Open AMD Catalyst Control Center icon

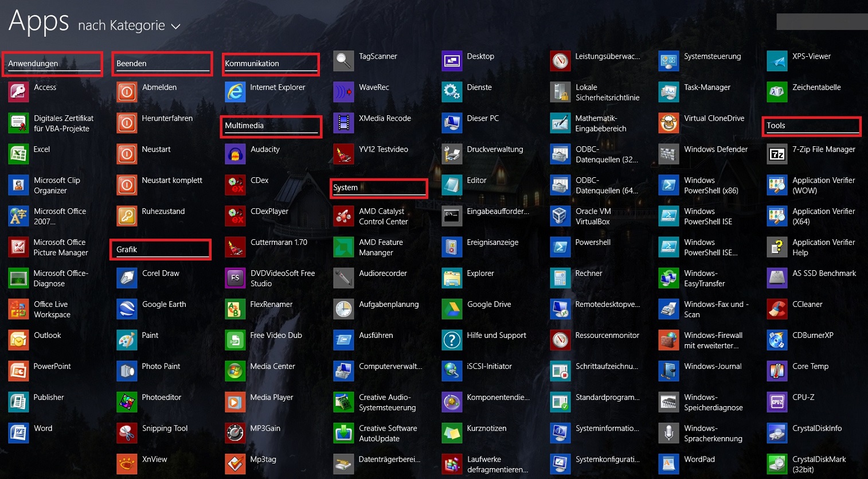(x=343, y=216)
